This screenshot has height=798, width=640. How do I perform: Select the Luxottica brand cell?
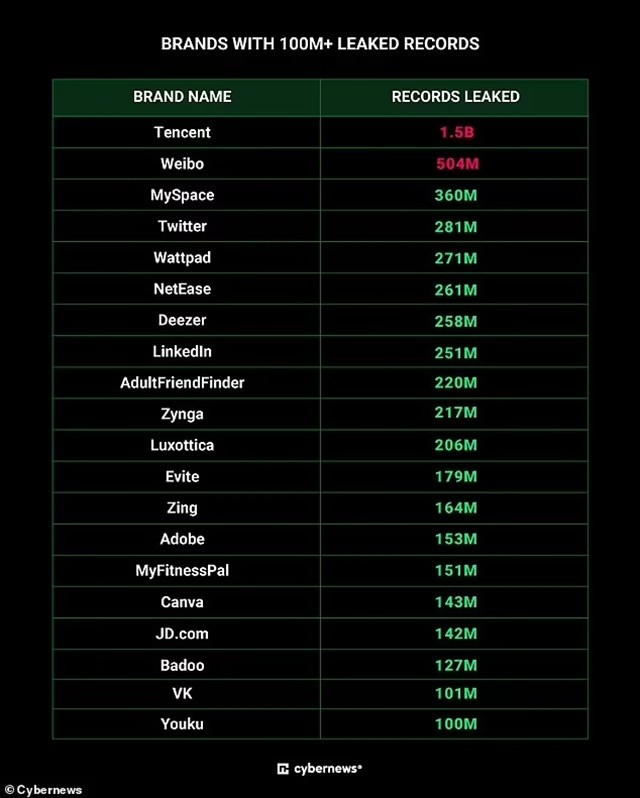coord(182,445)
